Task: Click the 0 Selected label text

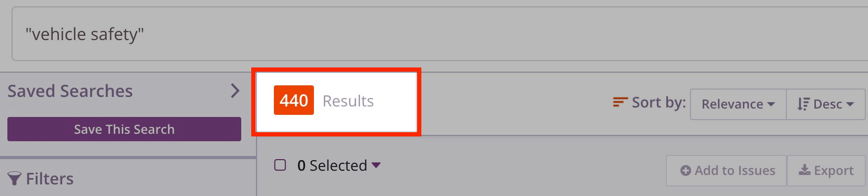Action: tap(332, 165)
